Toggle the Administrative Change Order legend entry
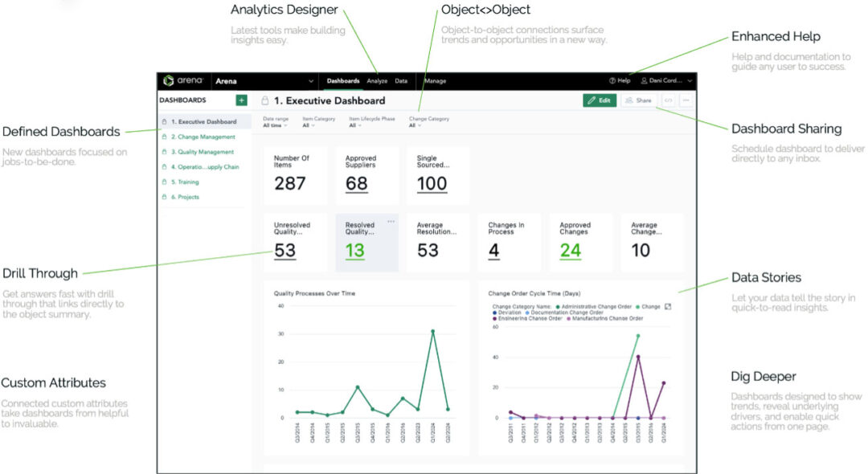The image size is (868, 474). click(x=595, y=308)
